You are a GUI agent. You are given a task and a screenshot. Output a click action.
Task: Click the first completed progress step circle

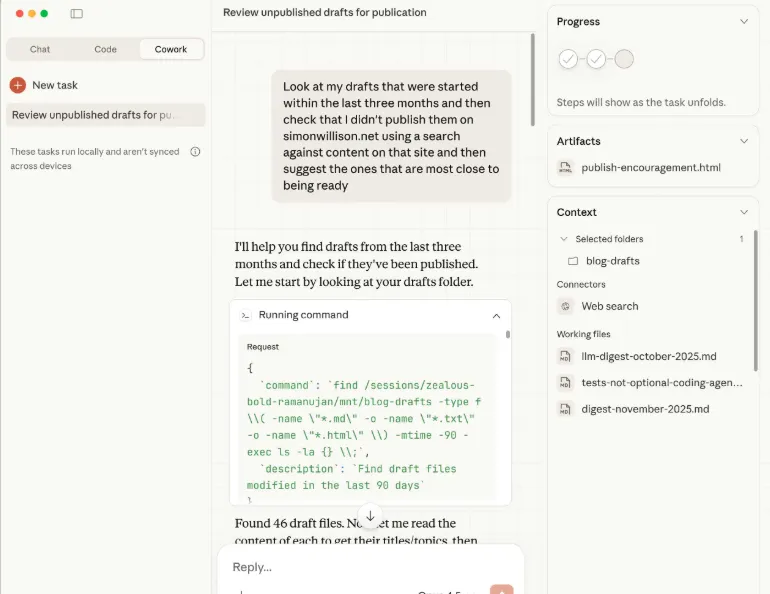click(x=568, y=60)
